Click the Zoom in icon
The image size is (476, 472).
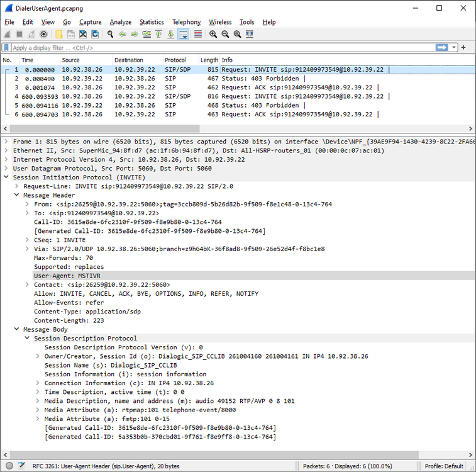tap(213, 34)
